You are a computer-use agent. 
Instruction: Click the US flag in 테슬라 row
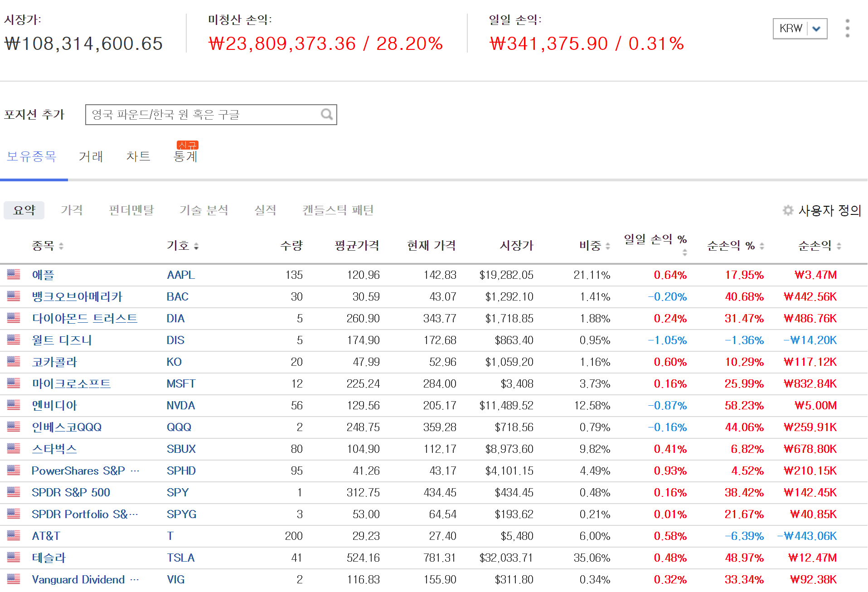14,558
